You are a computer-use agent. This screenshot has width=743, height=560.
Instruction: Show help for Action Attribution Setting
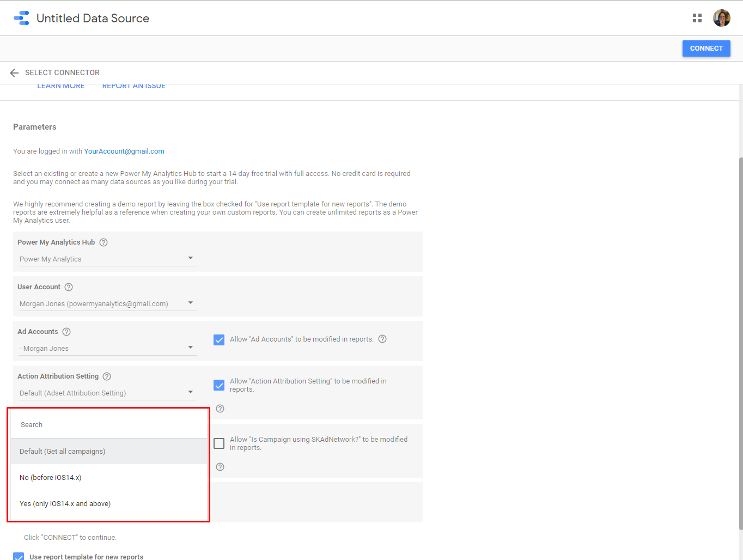[x=107, y=376]
